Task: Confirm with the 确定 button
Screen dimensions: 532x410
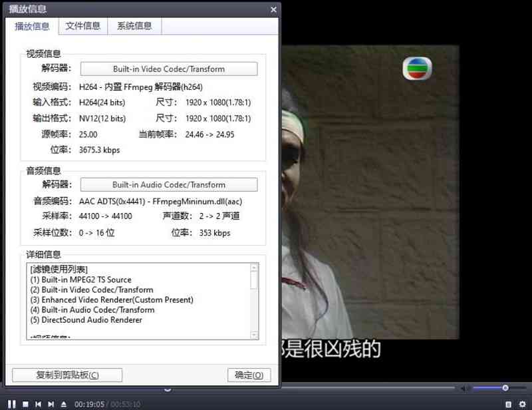Action: (x=249, y=375)
